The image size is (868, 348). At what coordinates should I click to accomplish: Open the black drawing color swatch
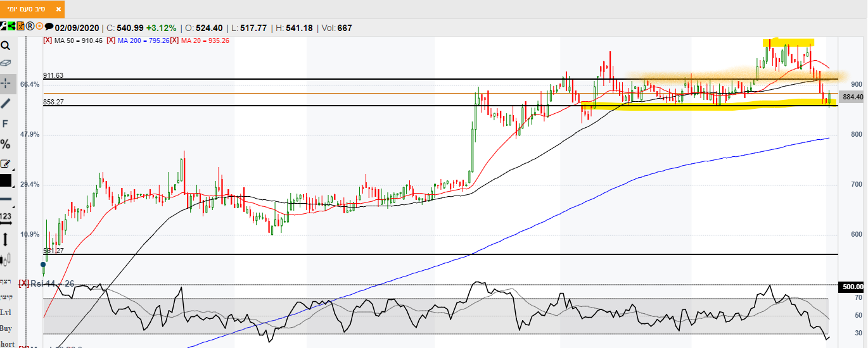6,180
